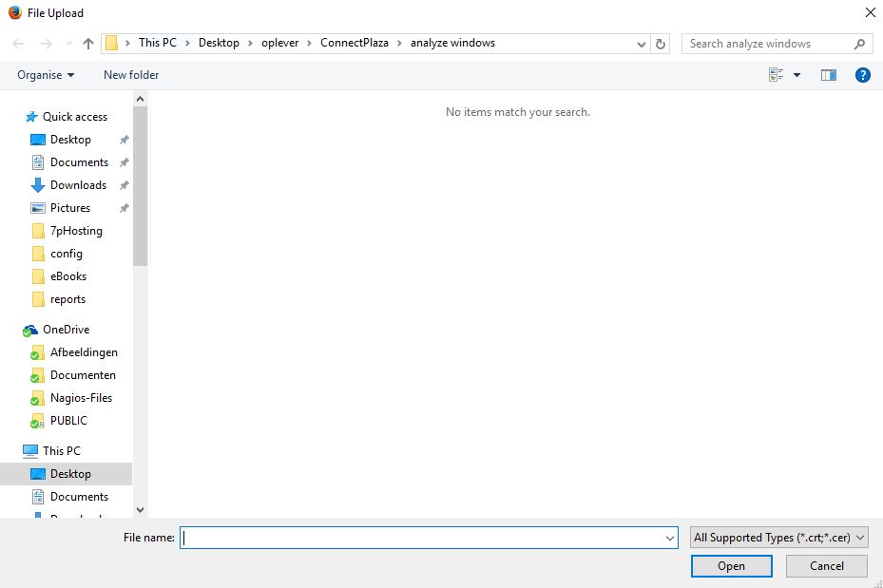This screenshot has height=588, width=883.
Task: Click the blue Help question mark icon
Action: tap(863, 75)
